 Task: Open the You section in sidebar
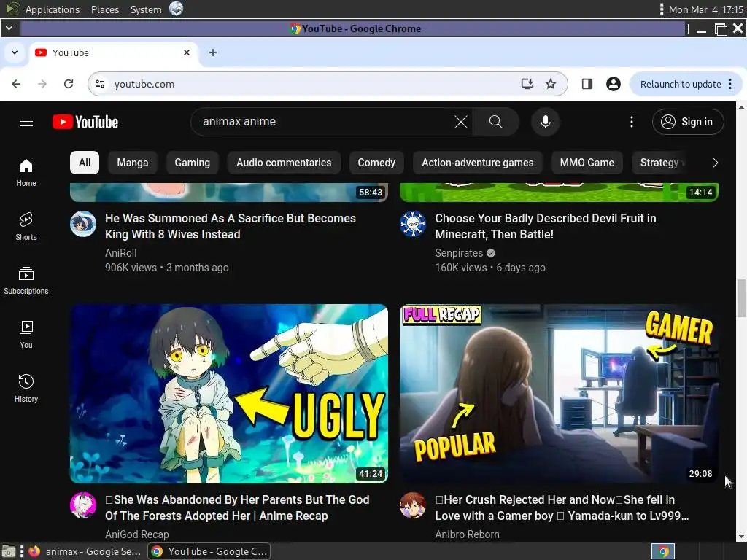coord(26,334)
